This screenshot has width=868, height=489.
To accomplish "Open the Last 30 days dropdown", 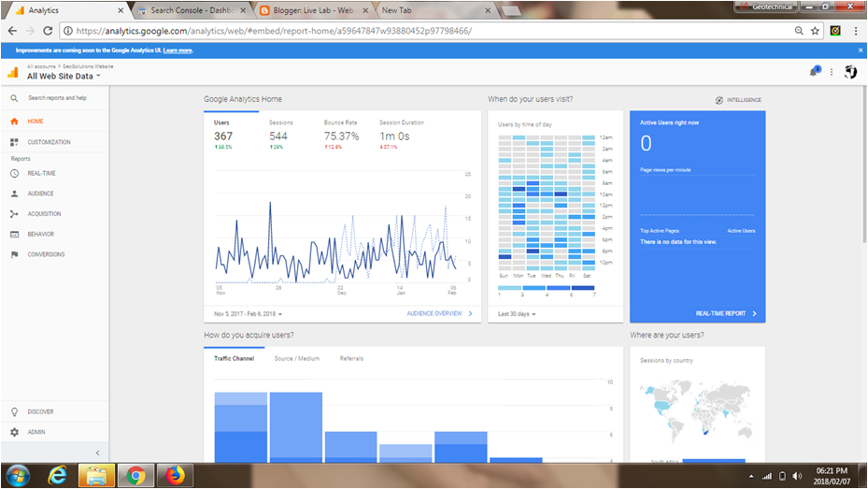I will 517,314.
